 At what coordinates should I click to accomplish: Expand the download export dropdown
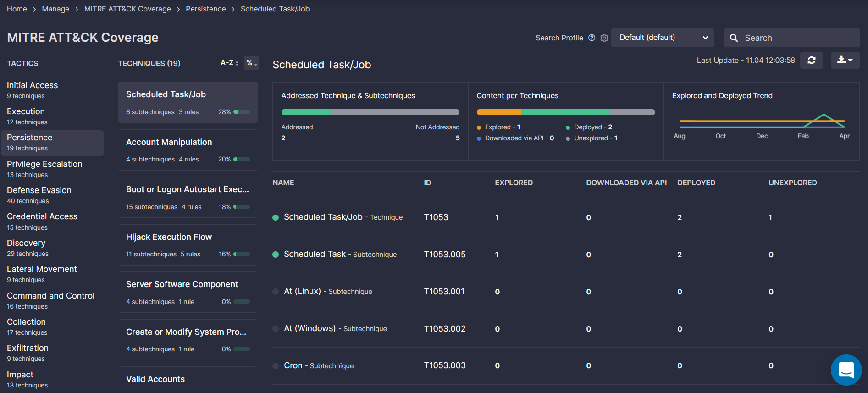pos(845,61)
